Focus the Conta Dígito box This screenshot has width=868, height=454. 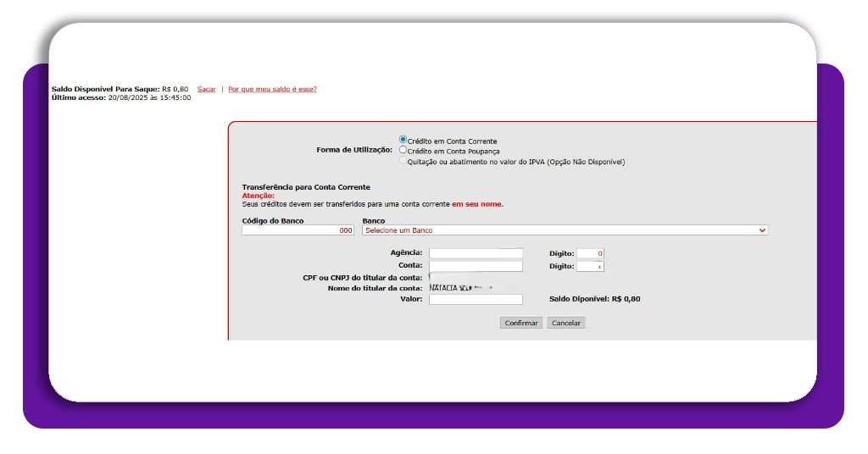(590, 266)
